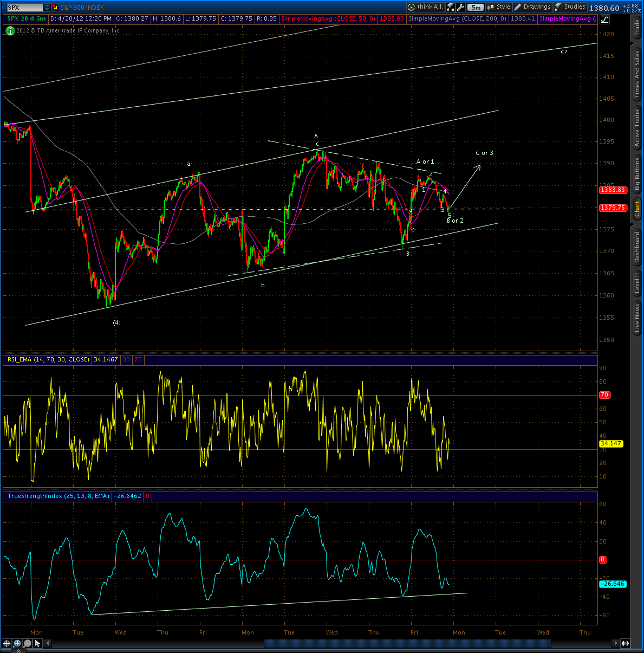Click the magenta SimpleMovingAvg legend label

[x=568, y=19]
